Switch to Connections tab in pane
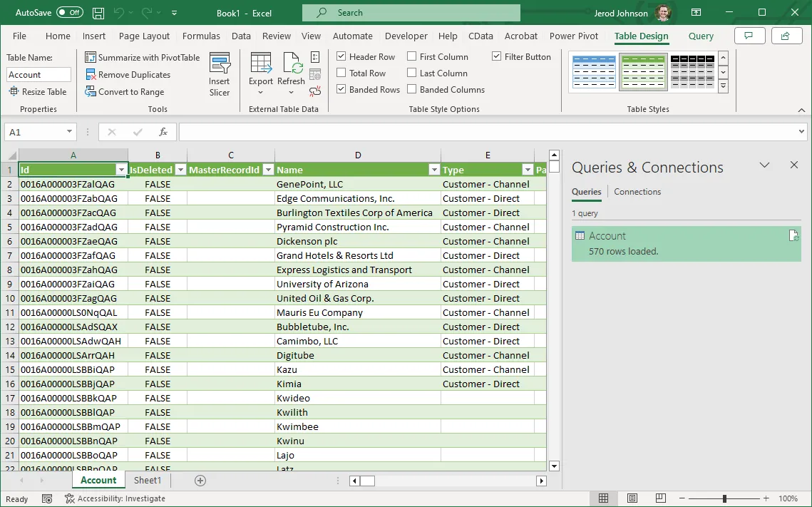This screenshot has height=507, width=812. 637,192
